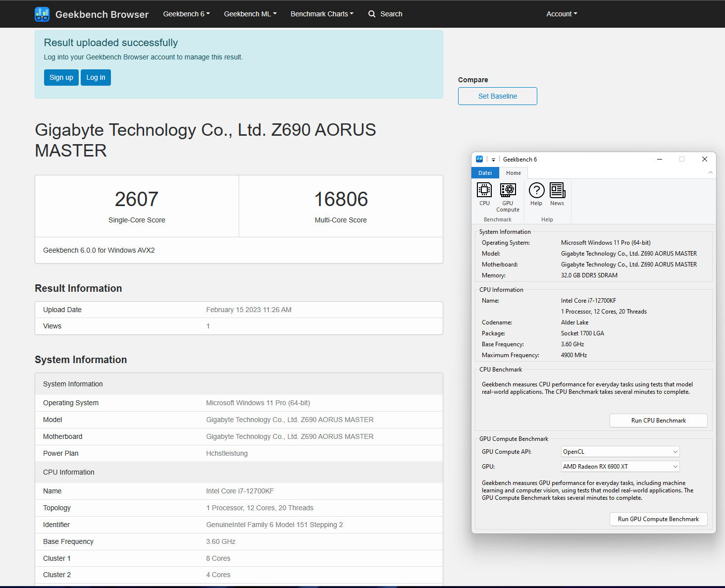This screenshot has height=588, width=725.
Task: Click the Search link in navbar
Action: (x=391, y=14)
